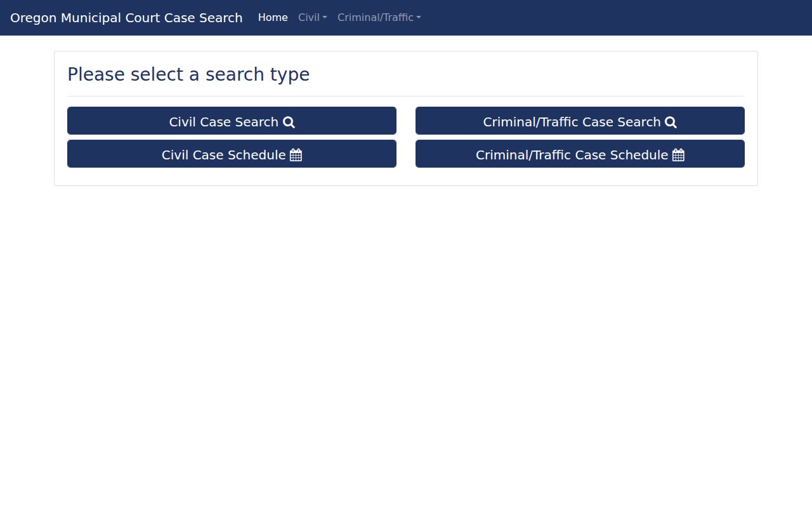Screen dimensions: 812x508
Task: Expand the Criminal/Traffic dropdown menu
Action: pos(379,18)
